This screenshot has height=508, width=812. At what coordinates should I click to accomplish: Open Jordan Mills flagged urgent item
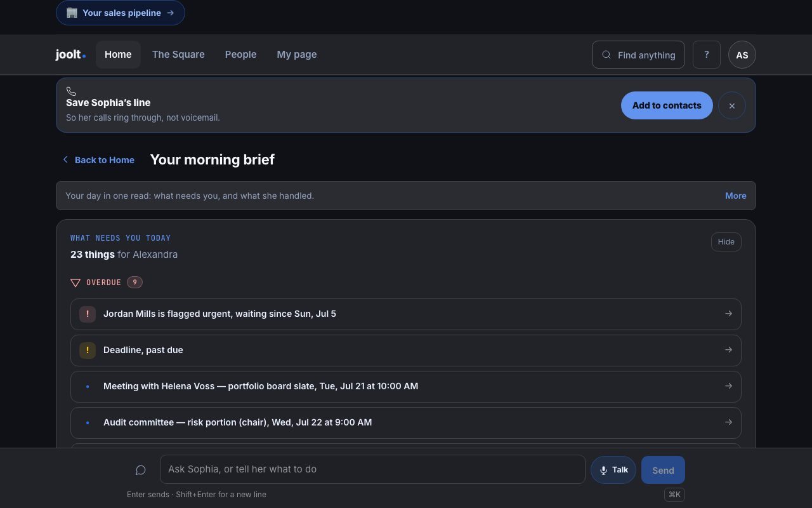pyautogui.click(x=406, y=314)
